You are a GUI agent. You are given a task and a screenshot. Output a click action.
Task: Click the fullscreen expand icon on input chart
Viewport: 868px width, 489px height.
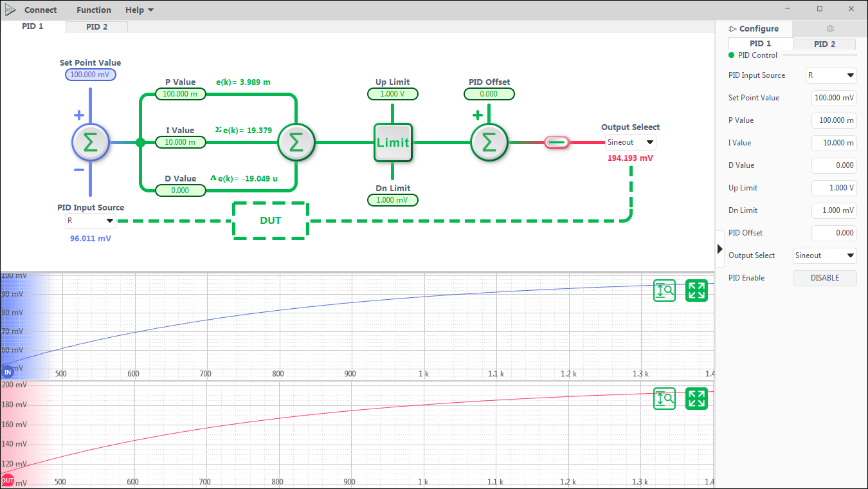tap(696, 291)
